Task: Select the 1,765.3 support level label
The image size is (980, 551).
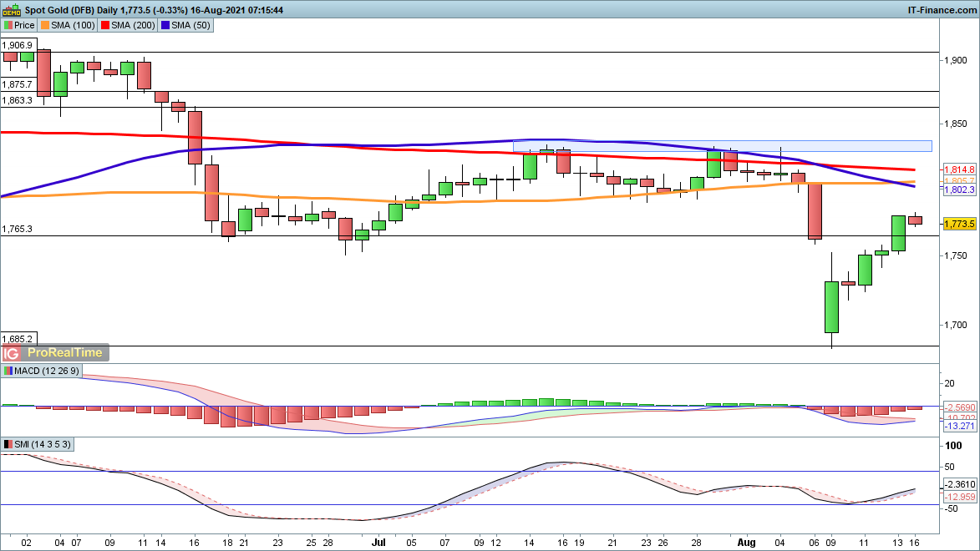Action: pyautogui.click(x=18, y=229)
